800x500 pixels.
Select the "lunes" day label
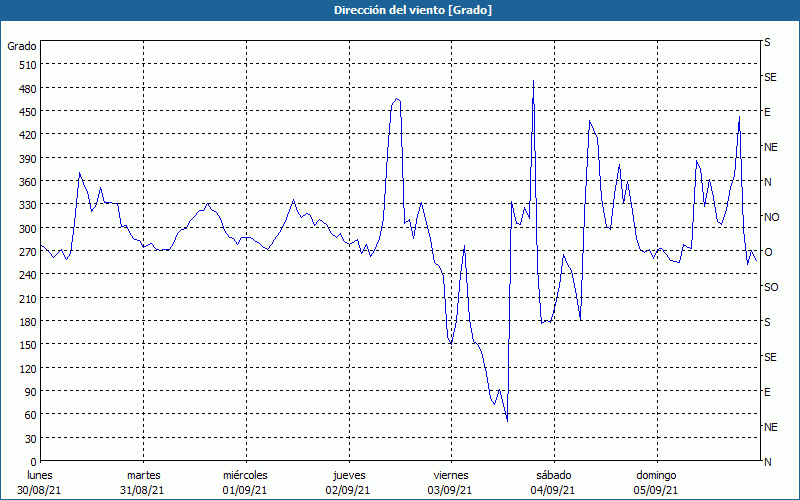click(x=40, y=475)
